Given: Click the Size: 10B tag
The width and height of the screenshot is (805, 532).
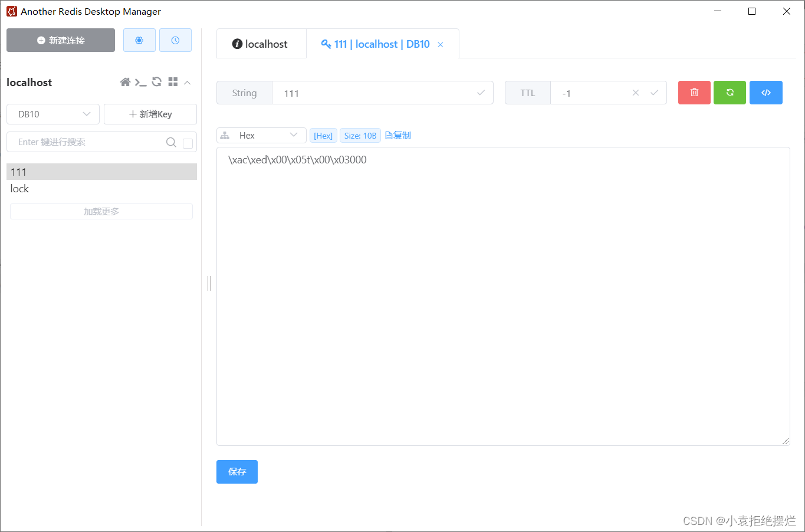Looking at the screenshot, I should 360,136.
